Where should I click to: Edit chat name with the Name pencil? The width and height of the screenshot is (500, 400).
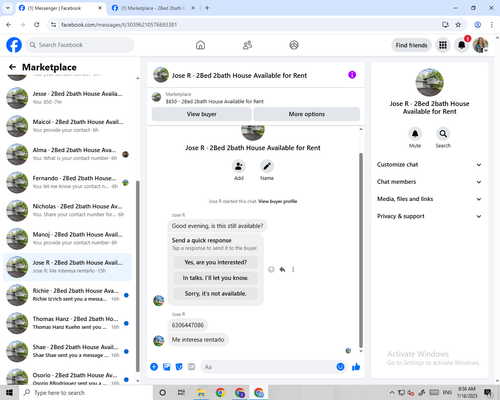[x=267, y=166]
